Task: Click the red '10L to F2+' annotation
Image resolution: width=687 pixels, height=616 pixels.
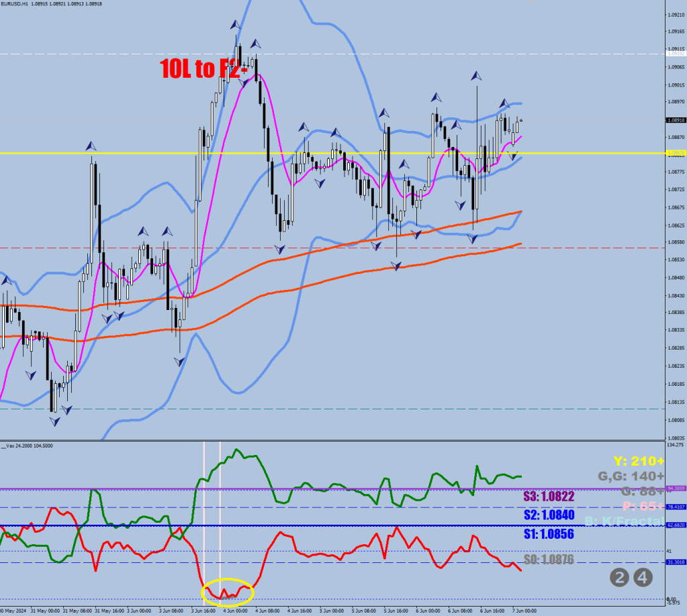Action: [204, 68]
